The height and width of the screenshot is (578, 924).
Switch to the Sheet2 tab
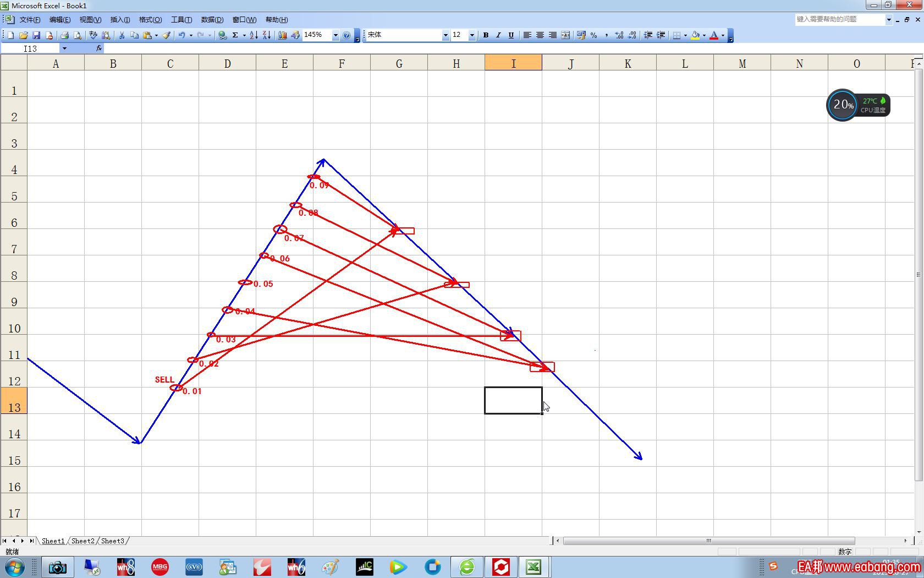[83, 541]
